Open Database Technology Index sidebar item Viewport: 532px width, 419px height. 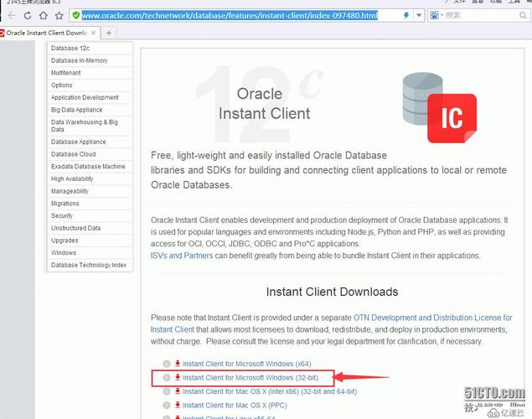click(90, 265)
